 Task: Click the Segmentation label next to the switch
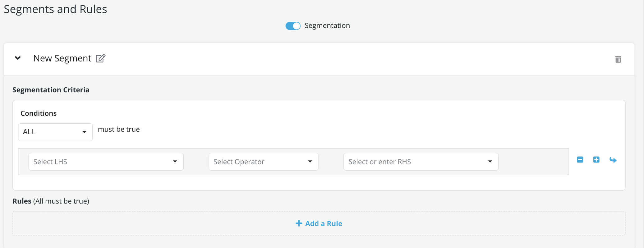click(x=327, y=25)
